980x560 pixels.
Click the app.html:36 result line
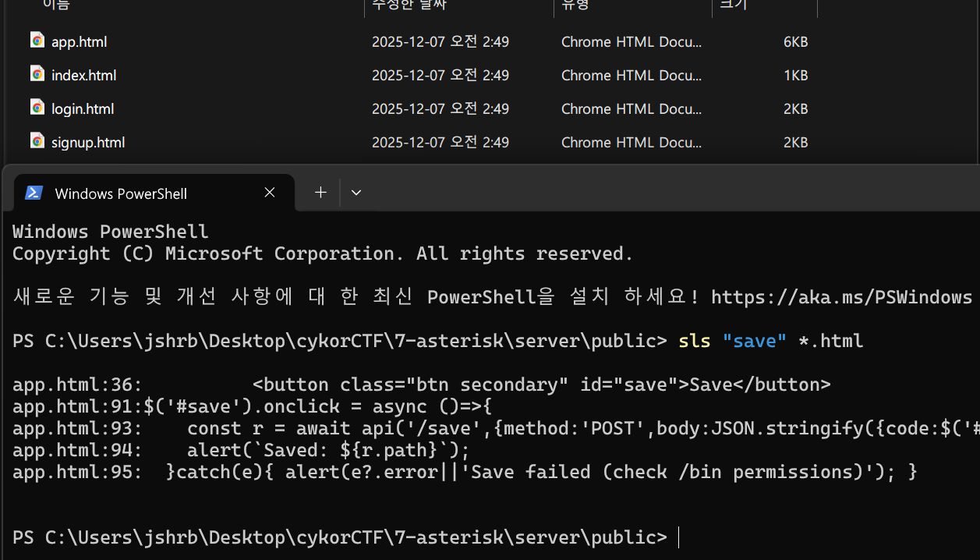(422, 385)
